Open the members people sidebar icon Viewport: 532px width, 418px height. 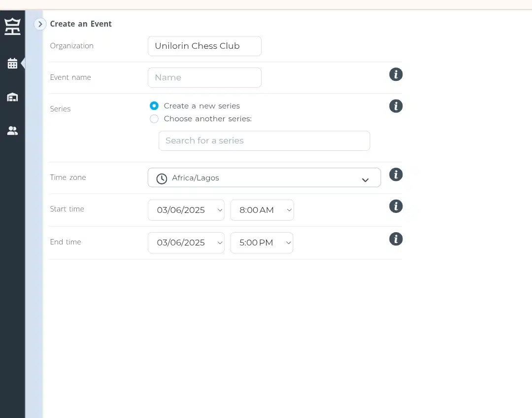[x=12, y=131]
